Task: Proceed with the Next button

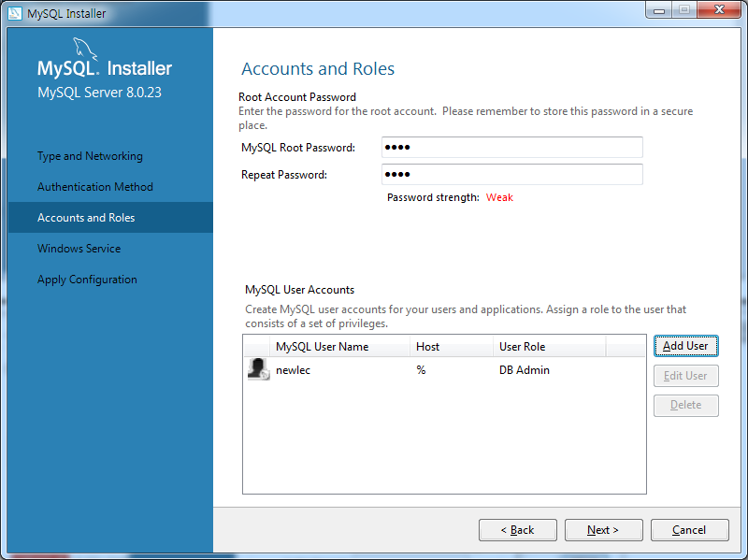Action: coord(603,530)
